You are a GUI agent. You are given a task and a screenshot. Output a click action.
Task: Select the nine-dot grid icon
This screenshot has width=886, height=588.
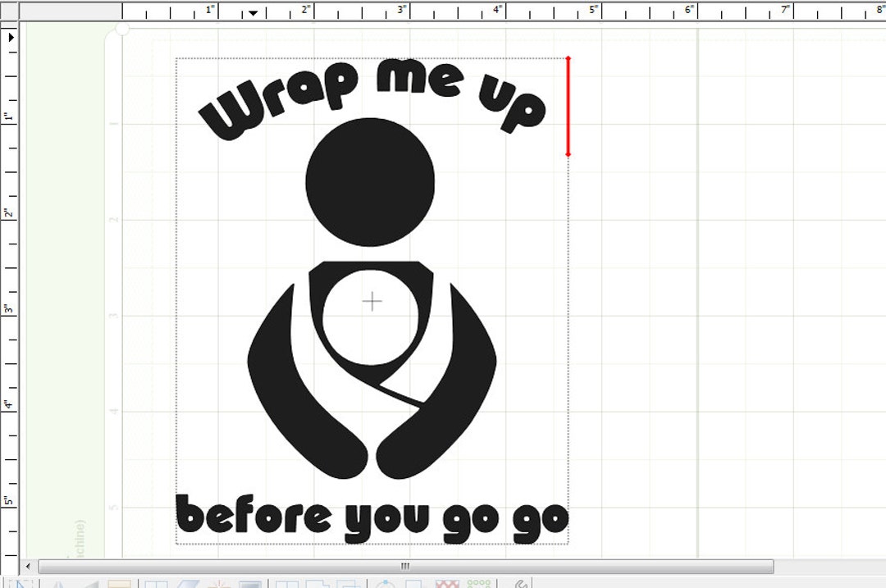[x=478, y=583]
